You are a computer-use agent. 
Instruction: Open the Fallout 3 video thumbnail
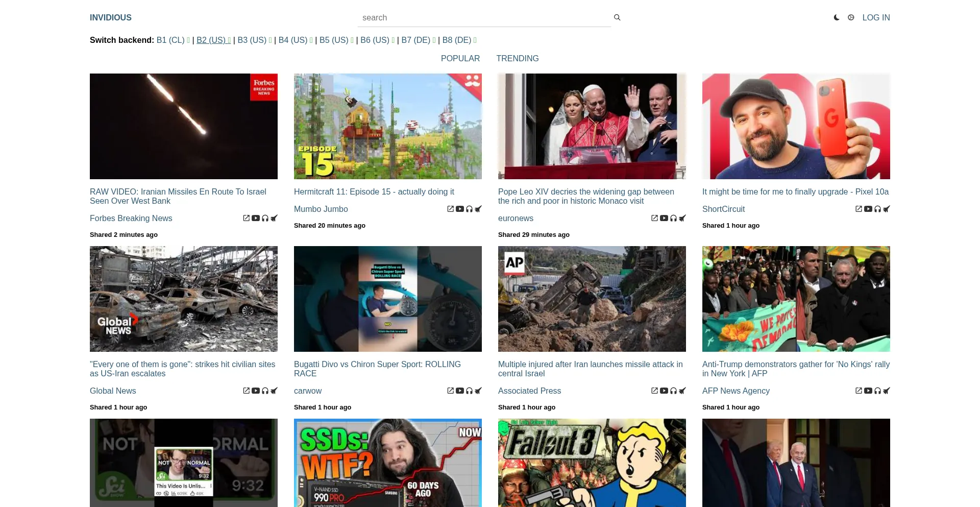(592, 463)
